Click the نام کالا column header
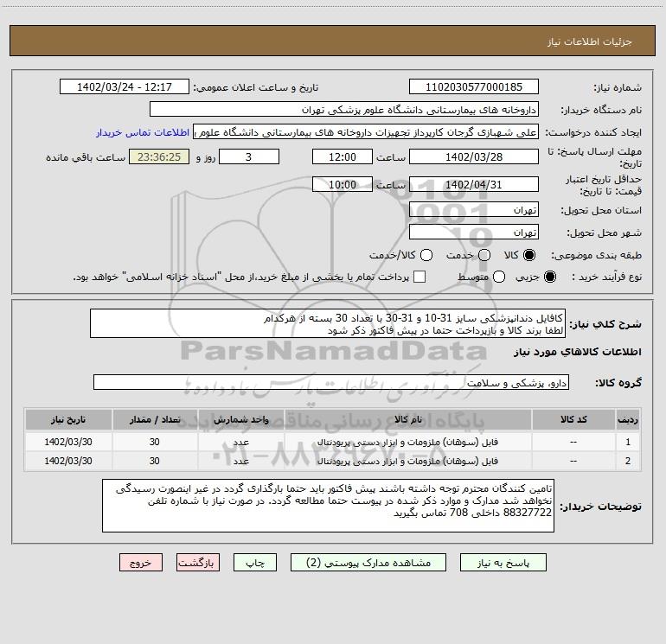Viewport: 666px width, 644px height. point(407,419)
